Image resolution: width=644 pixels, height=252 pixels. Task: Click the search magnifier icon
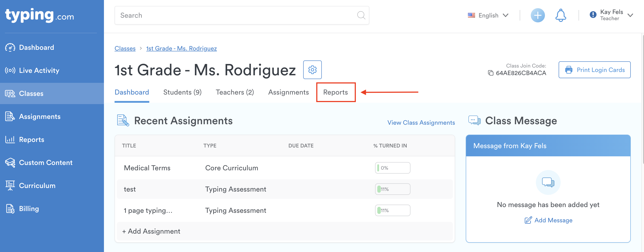pyautogui.click(x=361, y=16)
